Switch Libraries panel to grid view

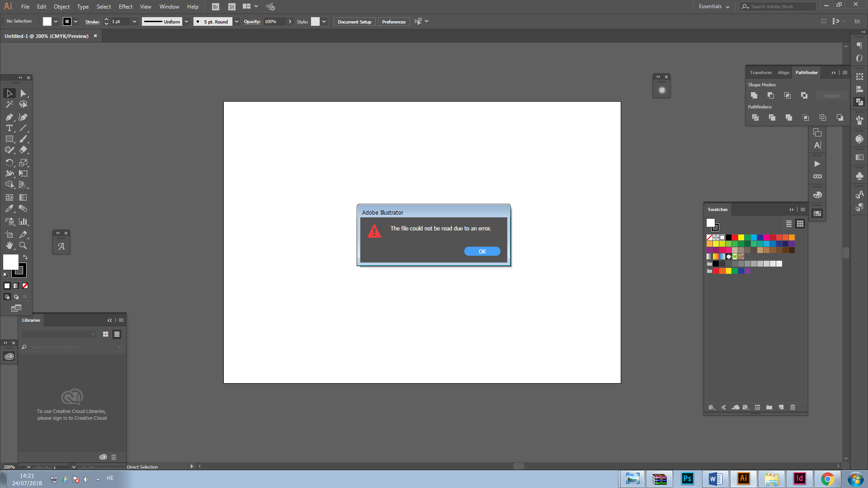pyautogui.click(x=105, y=334)
